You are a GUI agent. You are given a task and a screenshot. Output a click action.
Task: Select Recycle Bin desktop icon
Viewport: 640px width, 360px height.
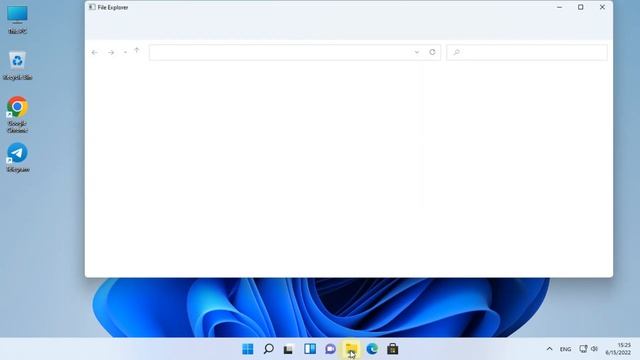pos(18,65)
